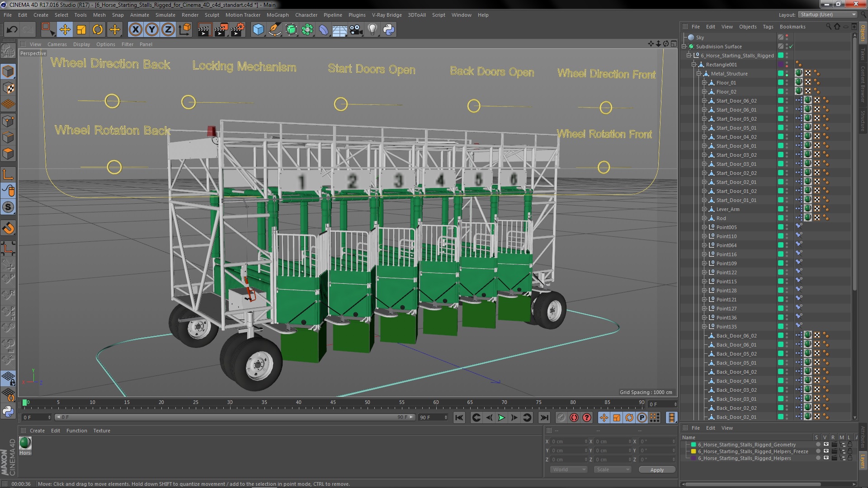
Task: Toggle the Autokeying button
Action: click(x=574, y=418)
